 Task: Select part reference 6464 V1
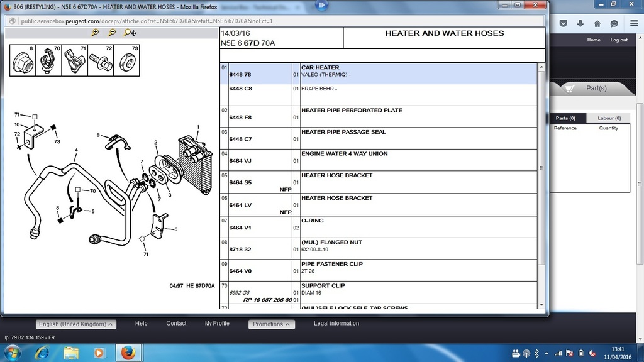[240, 228]
